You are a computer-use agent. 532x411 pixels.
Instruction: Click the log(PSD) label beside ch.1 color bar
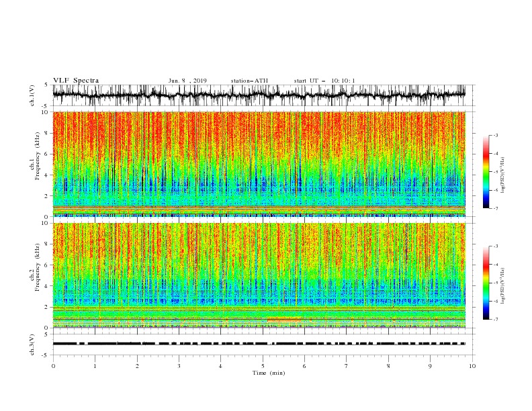pos(503,175)
